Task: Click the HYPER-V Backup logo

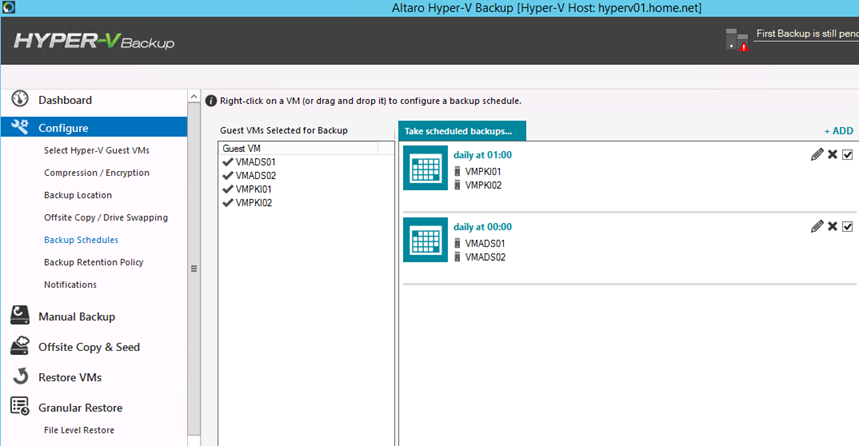Action: point(94,41)
